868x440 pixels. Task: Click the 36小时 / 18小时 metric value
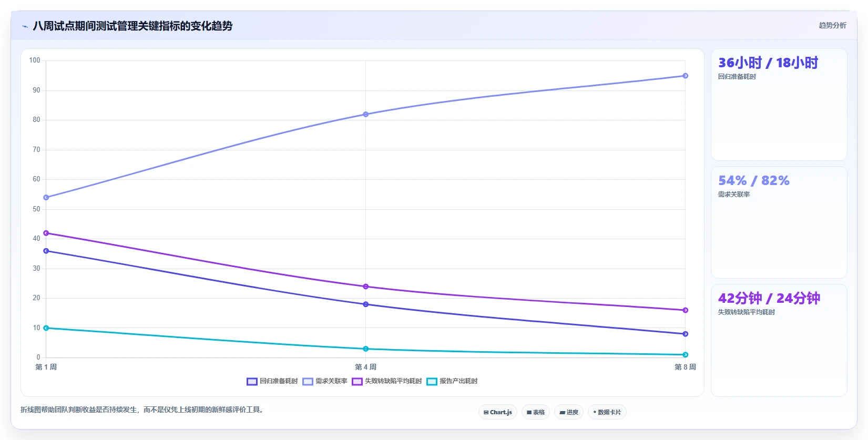[768, 63]
